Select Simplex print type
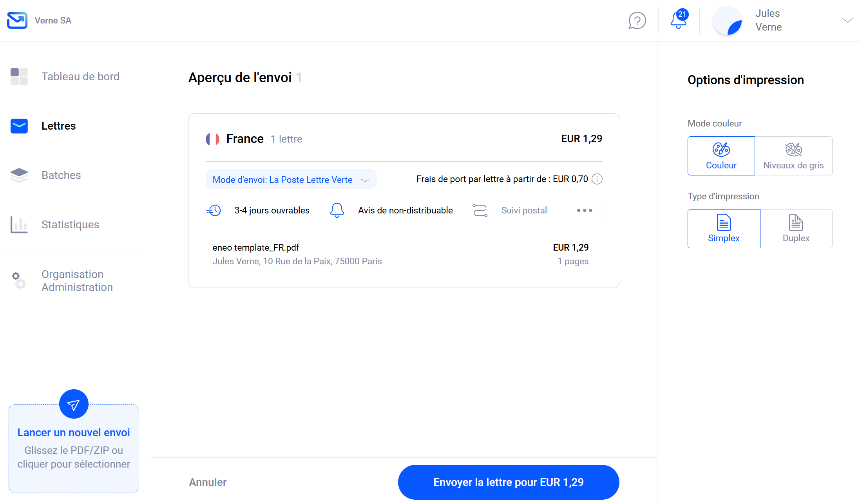Viewport: 860px width, 504px height. coord(724,229)
